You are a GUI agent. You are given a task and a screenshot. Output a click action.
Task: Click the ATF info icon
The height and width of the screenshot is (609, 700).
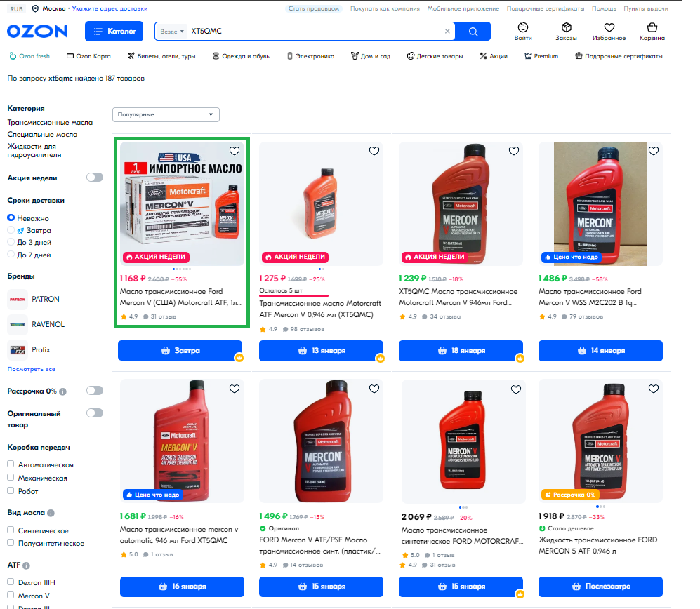[27, 565]
